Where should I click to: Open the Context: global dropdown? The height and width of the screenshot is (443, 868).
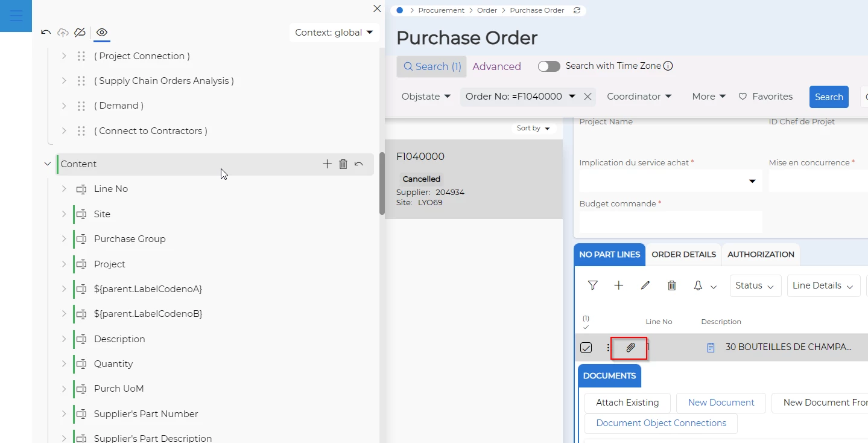click(x=334, y=33)
